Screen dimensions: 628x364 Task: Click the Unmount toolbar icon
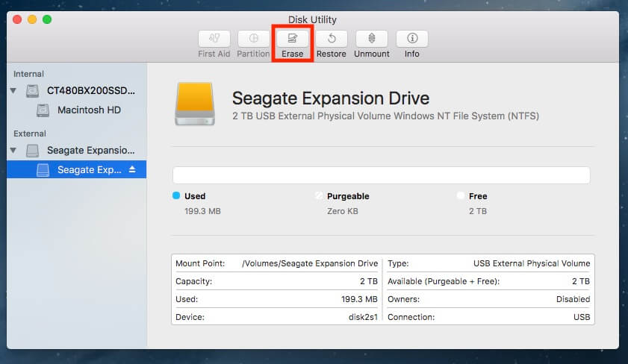[371, 38]
